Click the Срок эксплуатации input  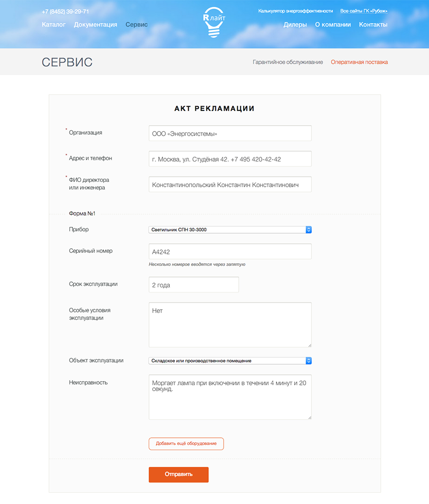point(194,285)
